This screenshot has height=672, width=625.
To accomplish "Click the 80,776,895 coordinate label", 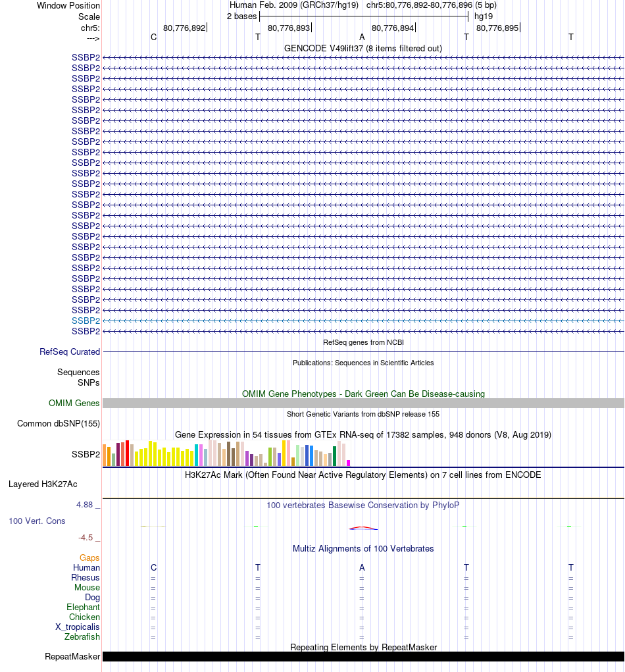I will tap(497, 28).
